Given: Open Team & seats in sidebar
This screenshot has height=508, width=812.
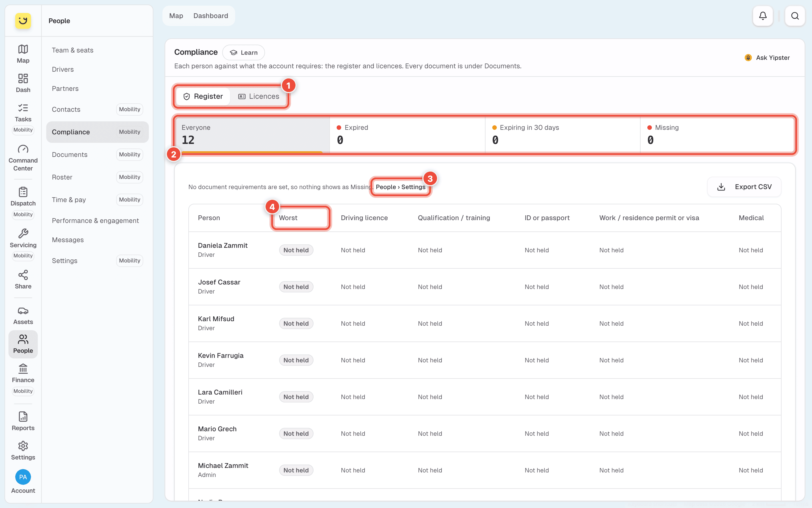Looking at the screenshot, I should pos(72,50).
